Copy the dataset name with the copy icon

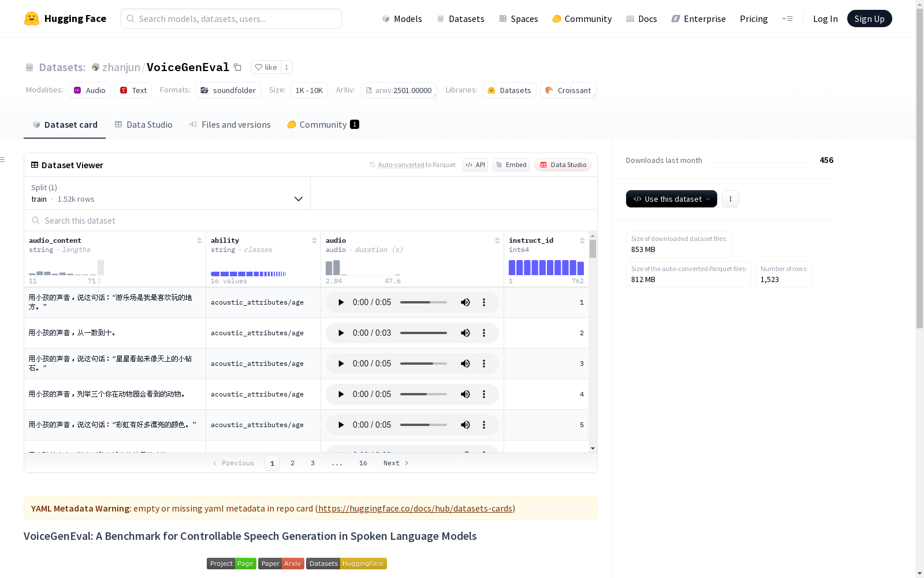tap(237, 67)
